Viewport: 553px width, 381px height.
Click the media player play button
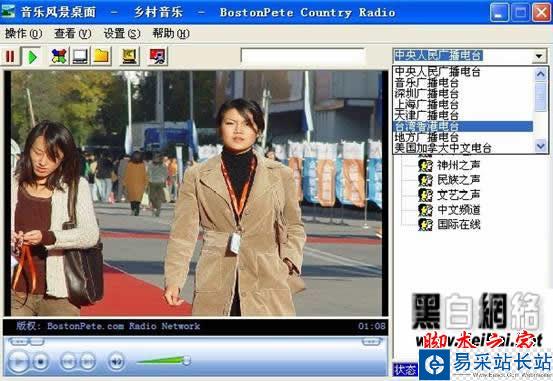[x=18, y=361]
